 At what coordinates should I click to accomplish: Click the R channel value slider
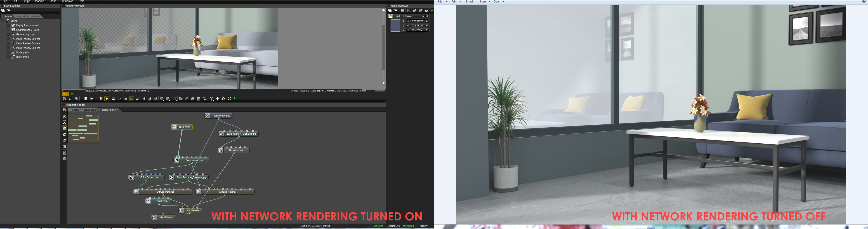pos(417,21)
